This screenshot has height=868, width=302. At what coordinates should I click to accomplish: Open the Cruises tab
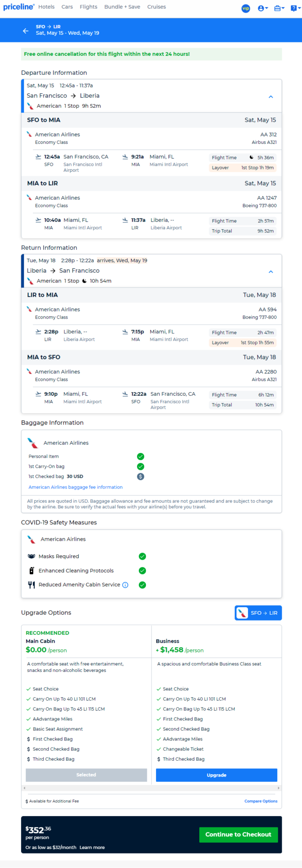(156, 7)
